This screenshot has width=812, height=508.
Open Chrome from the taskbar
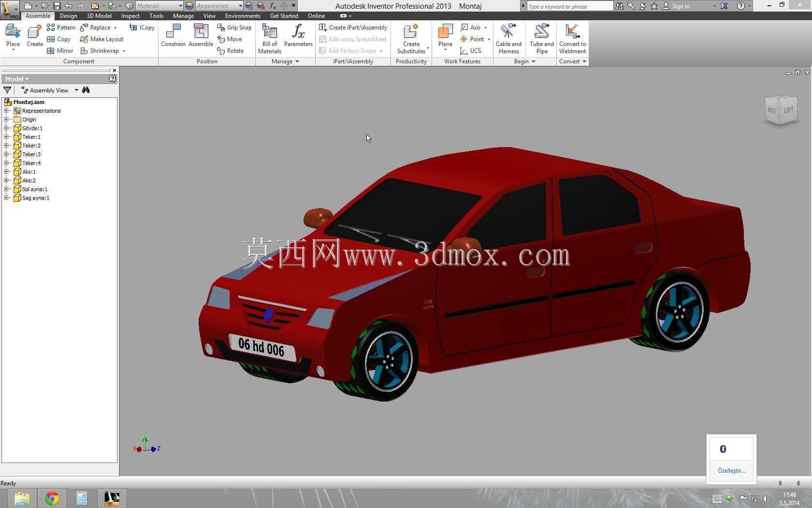[x=52, y=498]
